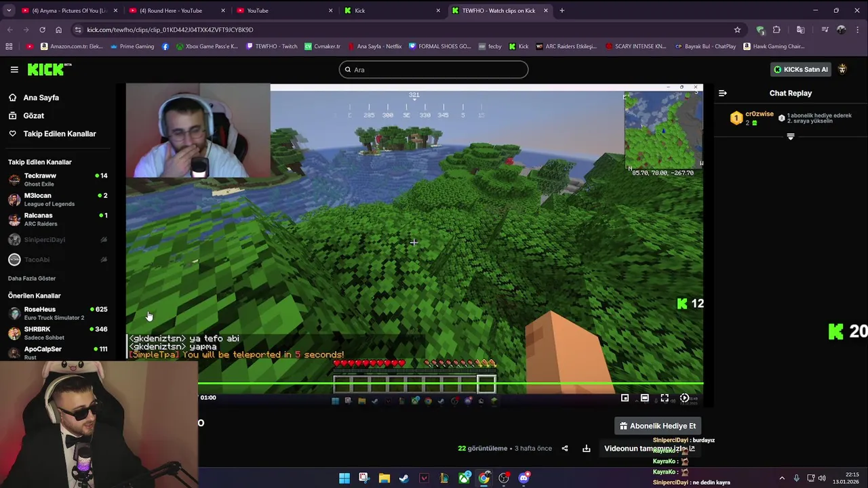Click the address bar URL
868x488 pixels.
coord(170,30)
